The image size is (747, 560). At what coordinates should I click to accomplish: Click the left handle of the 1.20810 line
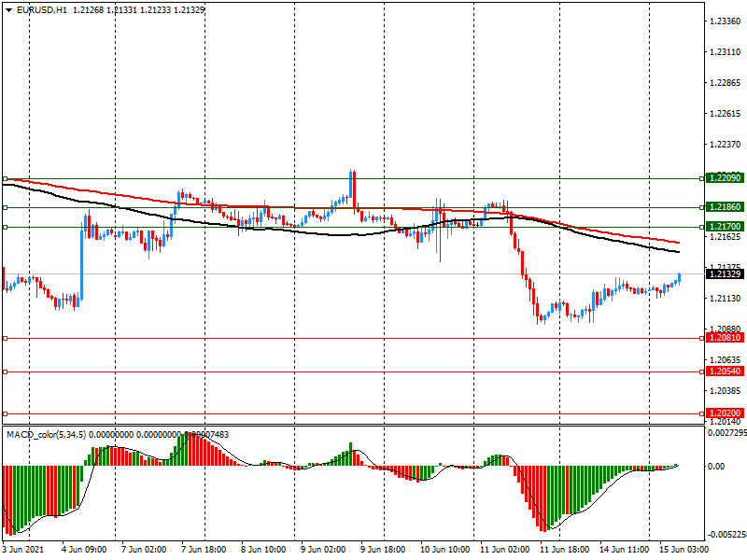coord(5,338)
